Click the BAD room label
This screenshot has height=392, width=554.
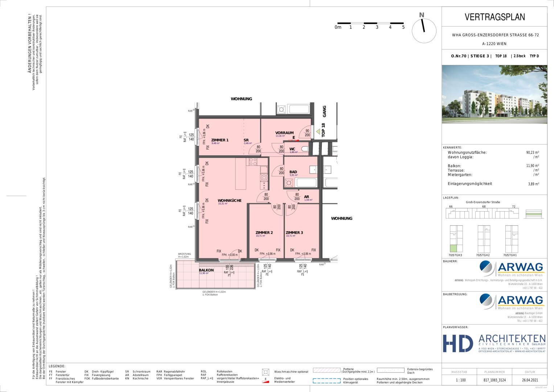pyautogui.click(x=293, y=172)
